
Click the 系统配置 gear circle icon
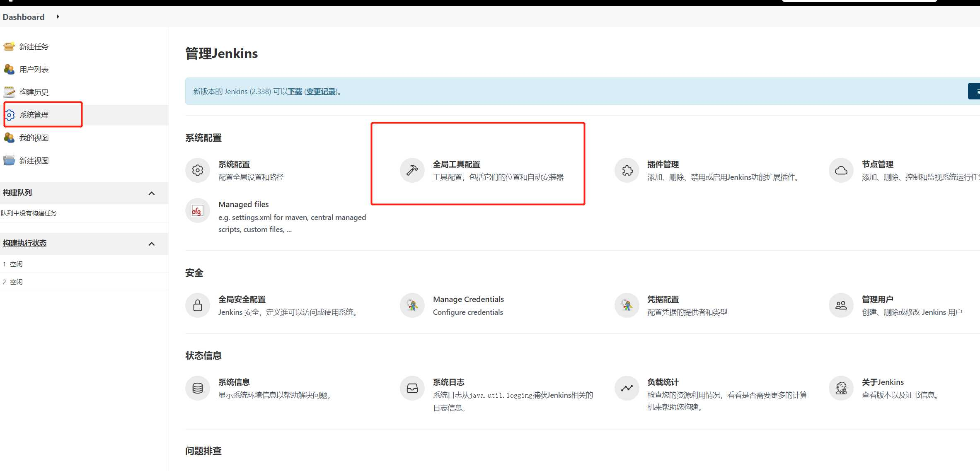pos(198,170)
